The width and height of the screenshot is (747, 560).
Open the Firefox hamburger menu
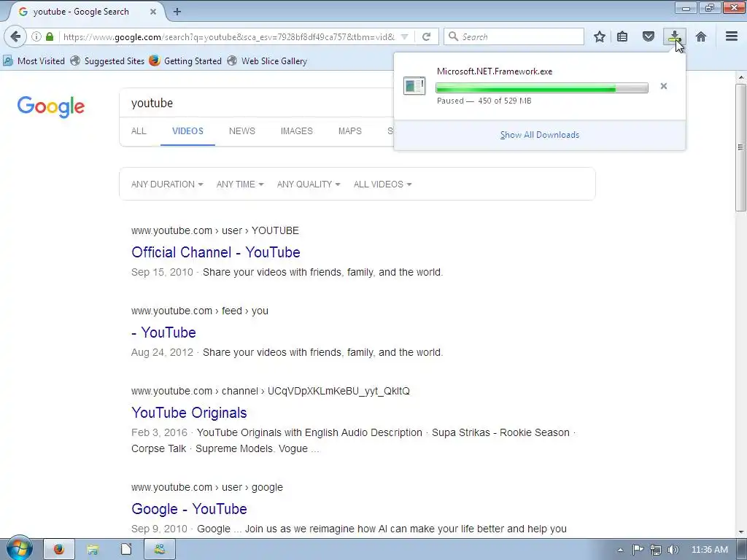coord(732,36)
